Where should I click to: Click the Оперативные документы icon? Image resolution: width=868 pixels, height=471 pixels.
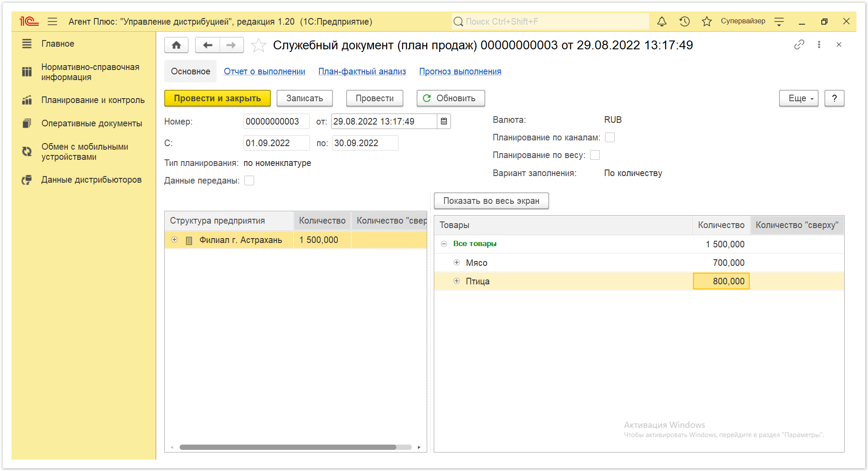27,123
